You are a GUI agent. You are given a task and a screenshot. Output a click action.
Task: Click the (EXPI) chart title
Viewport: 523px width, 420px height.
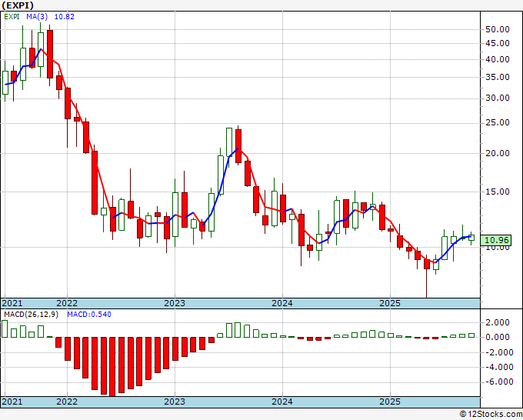(18, 5)
